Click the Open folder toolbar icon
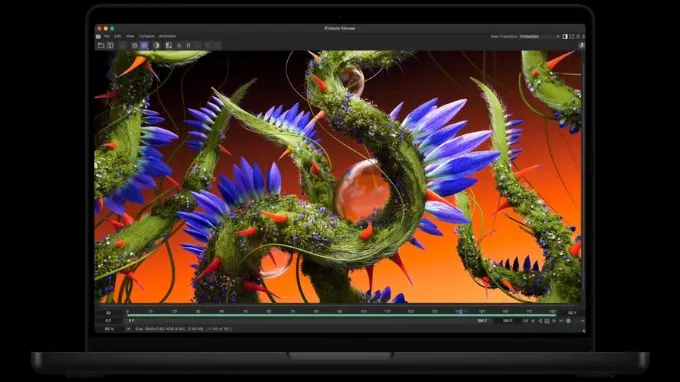Viewport: 680px width, 382px height. pos(101,45)
